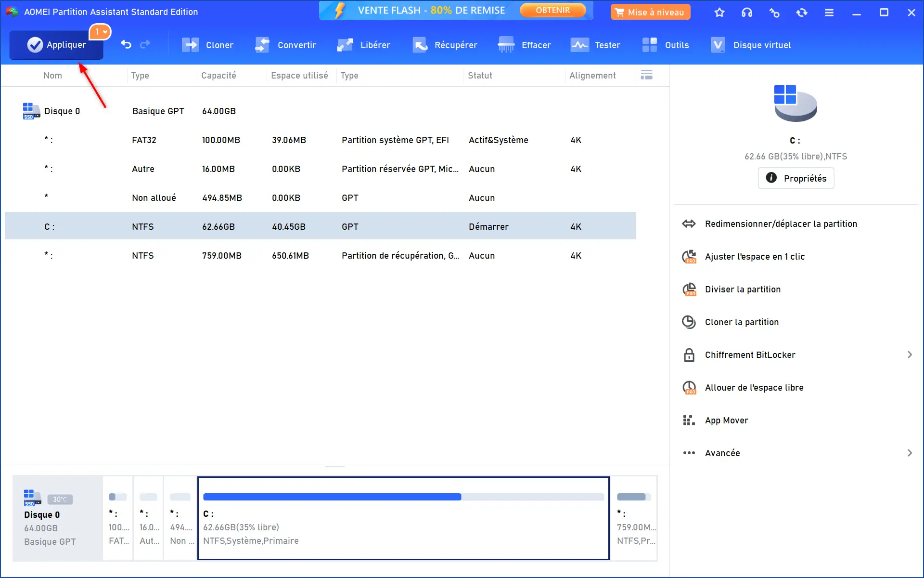
Task: Select the 494MB unallocated block in disk map
Action: click(x=180, y=518)
